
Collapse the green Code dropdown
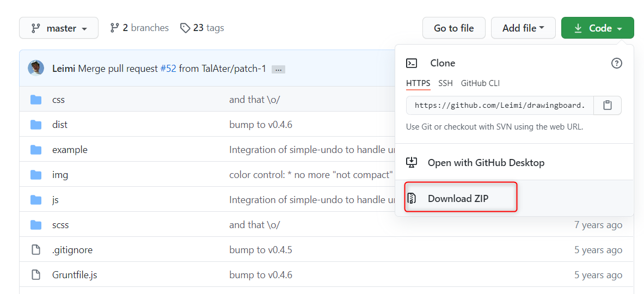coord(597,28)
